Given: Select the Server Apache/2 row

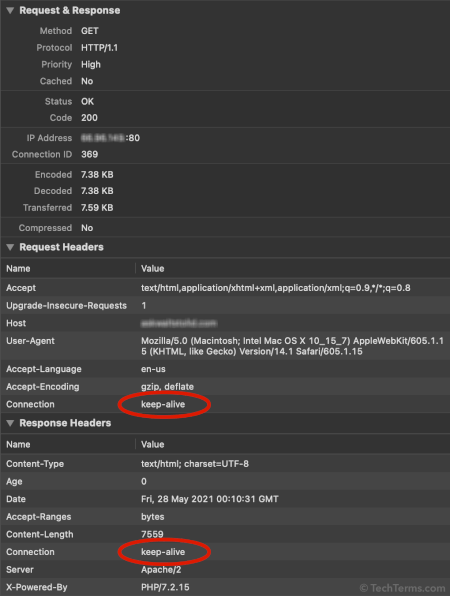Looking at the screenshot, I should click(x=225, y=570).
